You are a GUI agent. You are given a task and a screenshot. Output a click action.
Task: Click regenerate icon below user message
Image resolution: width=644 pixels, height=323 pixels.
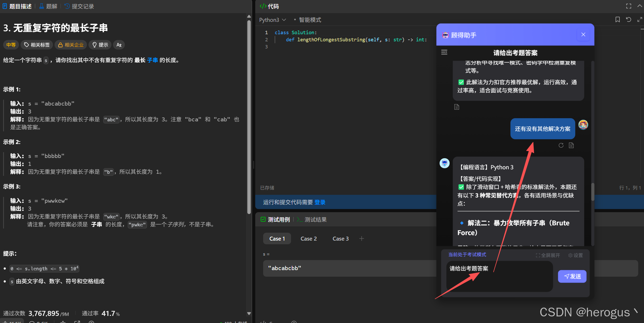[x=561, y=145]
